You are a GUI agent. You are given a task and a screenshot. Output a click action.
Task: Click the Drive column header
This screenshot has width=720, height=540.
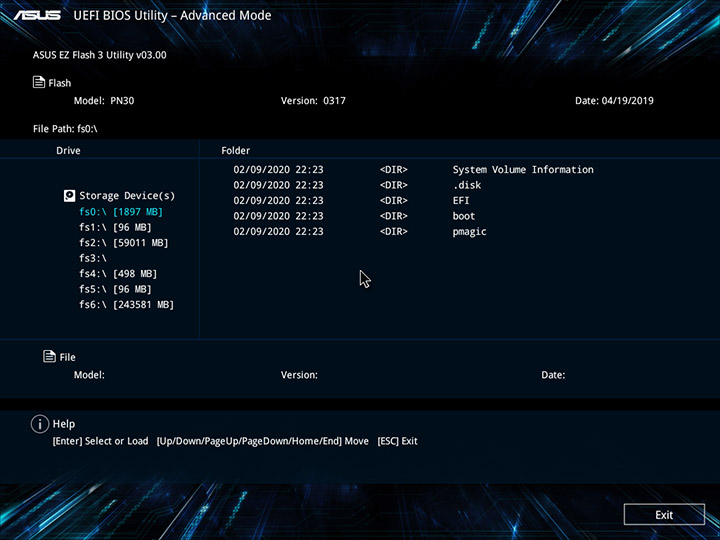click(x=68, y=151)
